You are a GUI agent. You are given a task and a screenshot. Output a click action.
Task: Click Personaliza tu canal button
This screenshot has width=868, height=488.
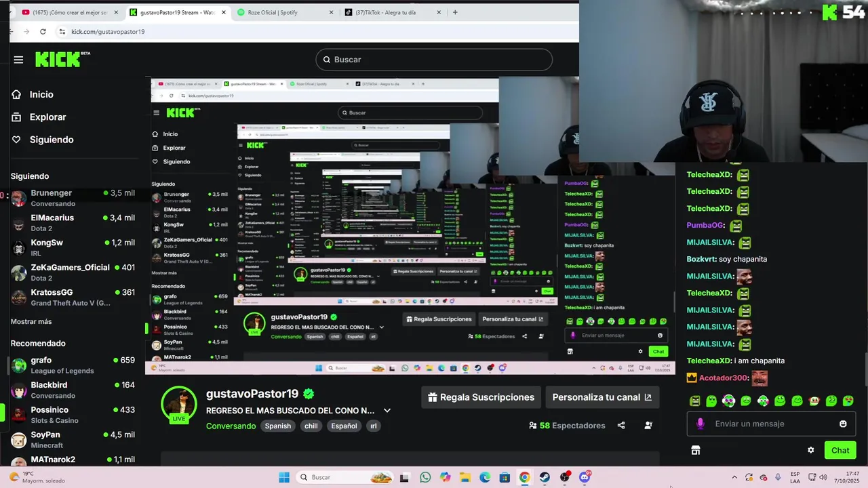(602, 397)
